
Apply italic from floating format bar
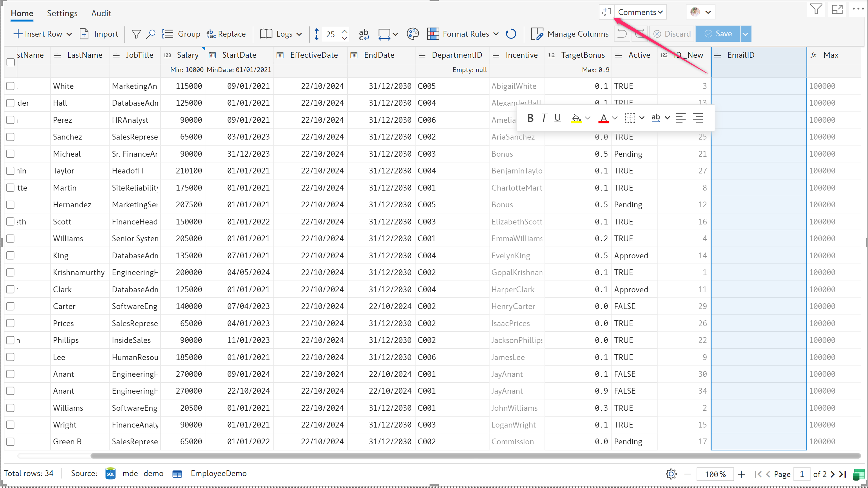(x=544, y=118)
